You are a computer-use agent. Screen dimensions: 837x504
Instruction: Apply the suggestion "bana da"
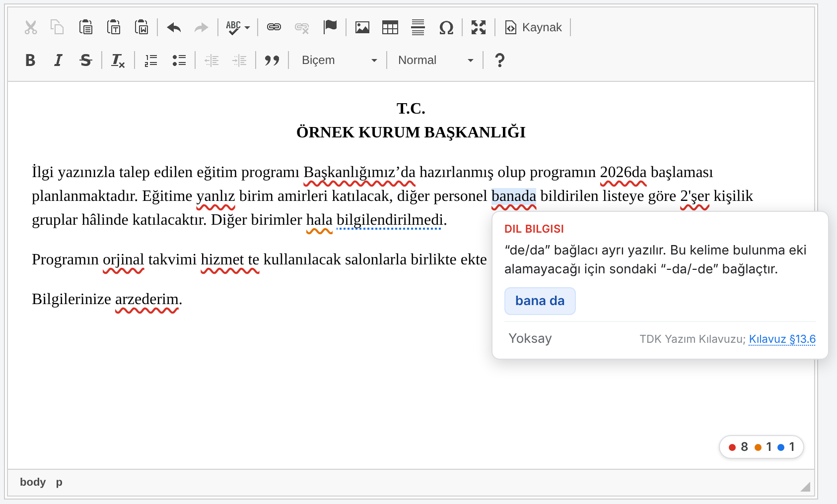click(540, 301)
